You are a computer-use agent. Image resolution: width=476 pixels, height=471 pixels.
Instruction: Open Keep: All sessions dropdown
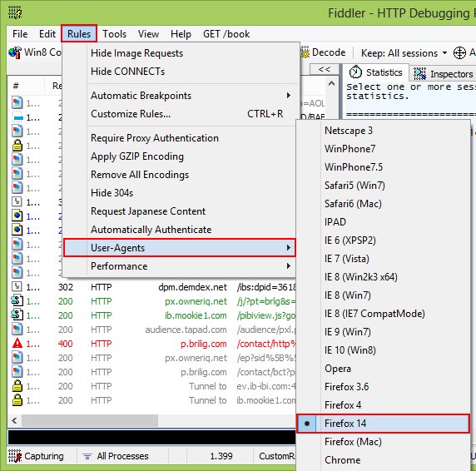click(x=404, y=53)
